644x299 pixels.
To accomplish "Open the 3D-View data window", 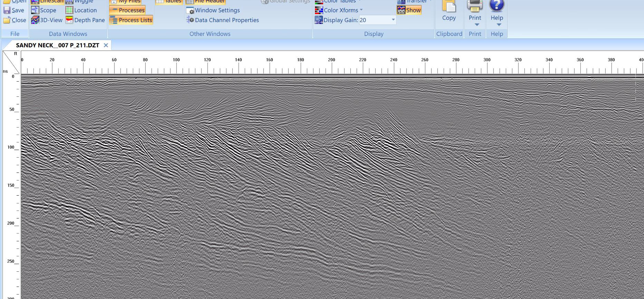I will tap(47, 20).
